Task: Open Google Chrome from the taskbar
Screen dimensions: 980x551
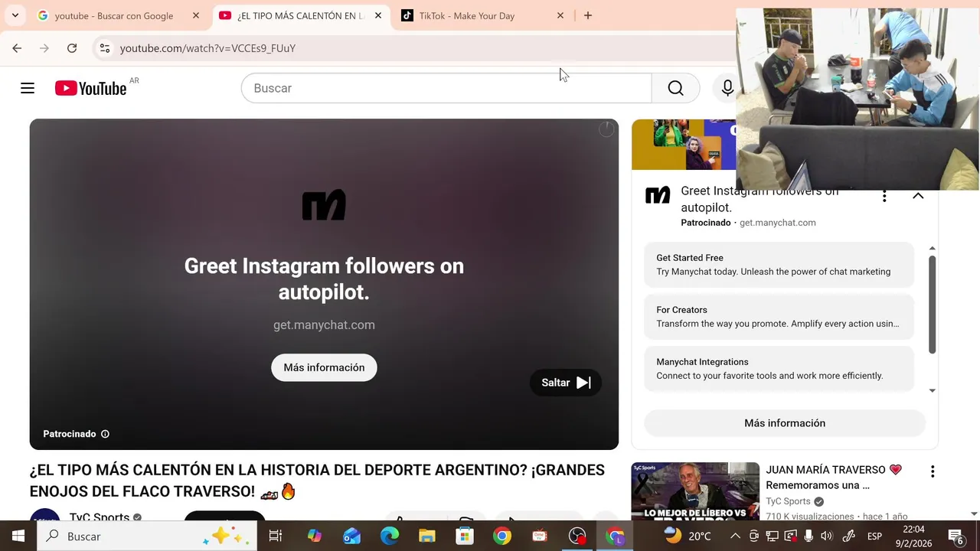Action: coord(502,536)
